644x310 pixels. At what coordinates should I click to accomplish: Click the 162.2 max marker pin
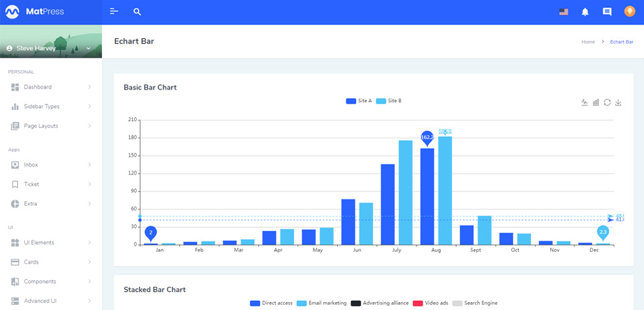[427, 138]
